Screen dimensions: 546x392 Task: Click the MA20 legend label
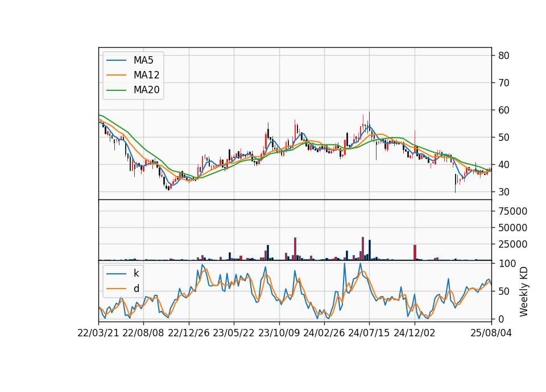(x=146, y=90)
